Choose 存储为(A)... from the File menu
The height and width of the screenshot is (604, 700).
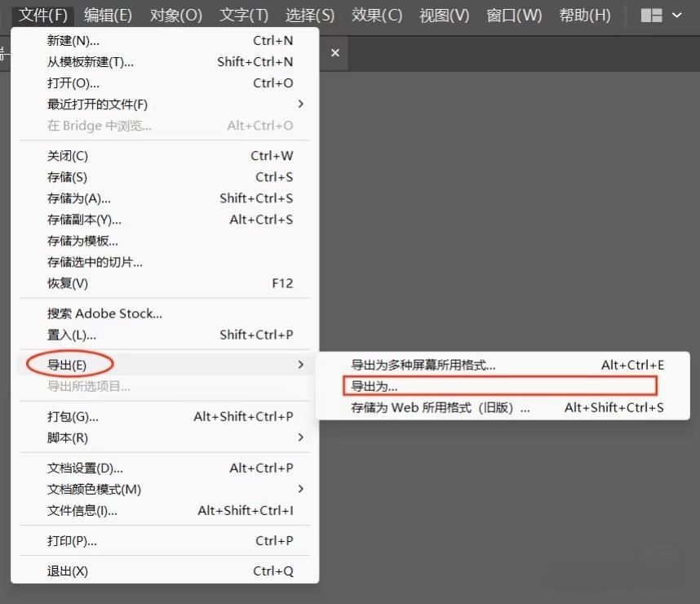[78, 198]
